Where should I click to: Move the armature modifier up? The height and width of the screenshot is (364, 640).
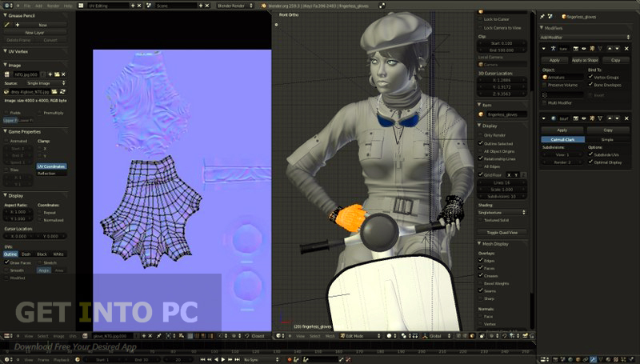tap(610, 49)
